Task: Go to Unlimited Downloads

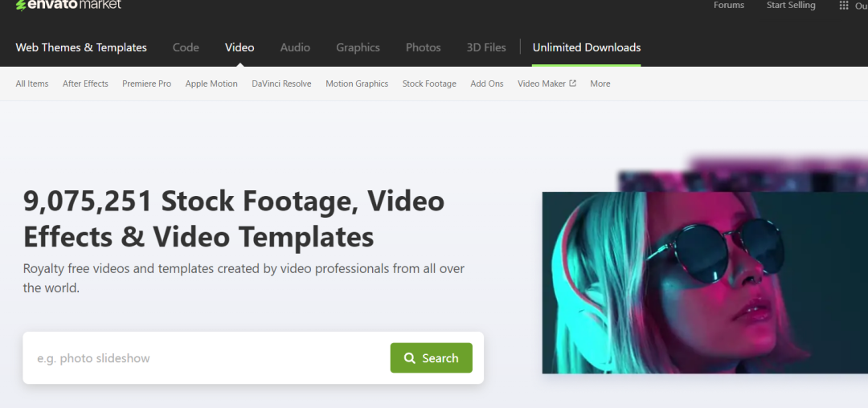Action: (586, 47)
